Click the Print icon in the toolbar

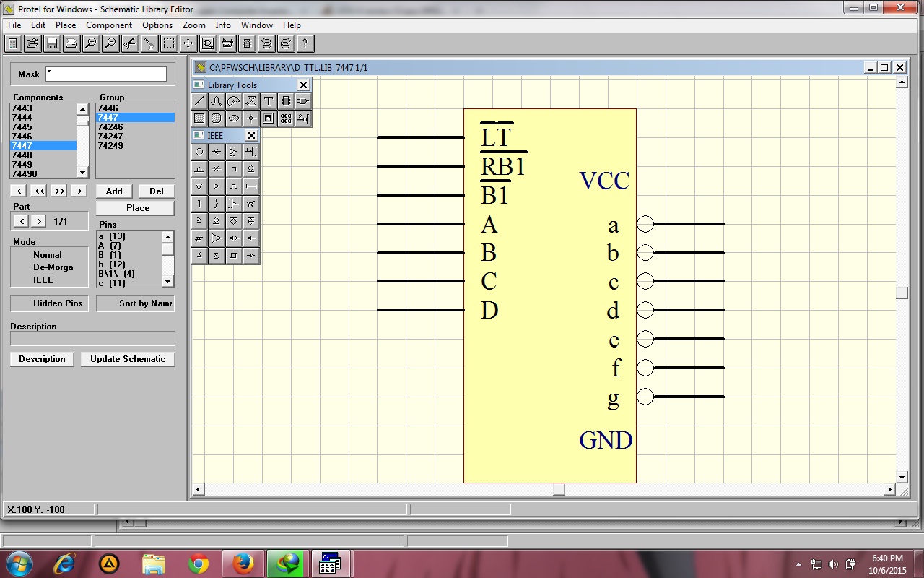click(x=71, y=43)
